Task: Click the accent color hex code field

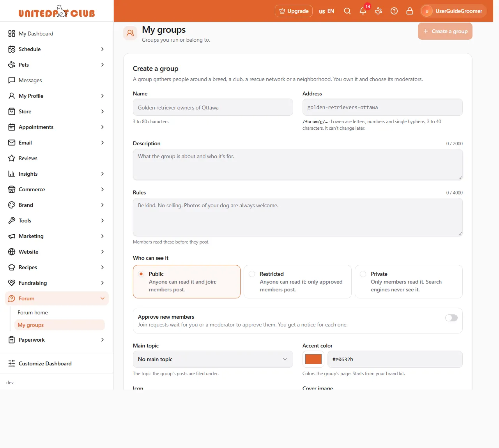Action: pos(395,359)
